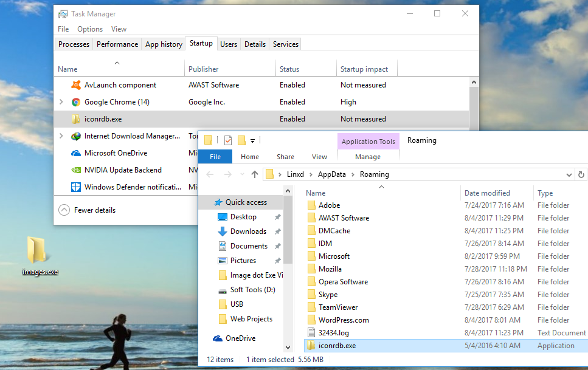This screenshot has width=588, height=370.
Task: Click the images.exe desktop icon
Action: [37, 250]
